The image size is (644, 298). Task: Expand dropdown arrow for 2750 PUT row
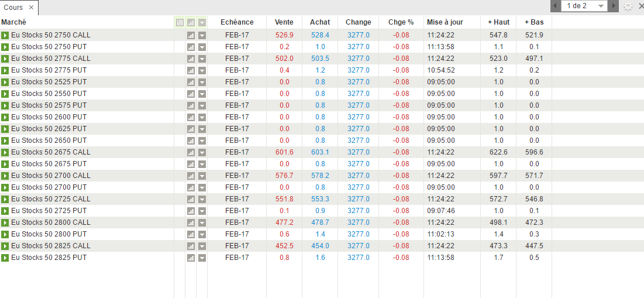[202, 47]
